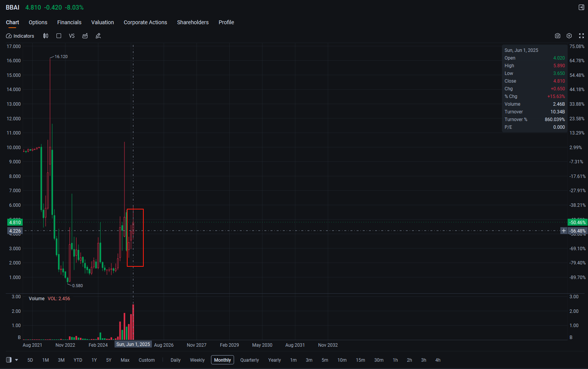Viewport: 588px width, 369px height.
Task: Click the BBAI ticker symbol
Action: pyautogui.click(x=13, y=7)
